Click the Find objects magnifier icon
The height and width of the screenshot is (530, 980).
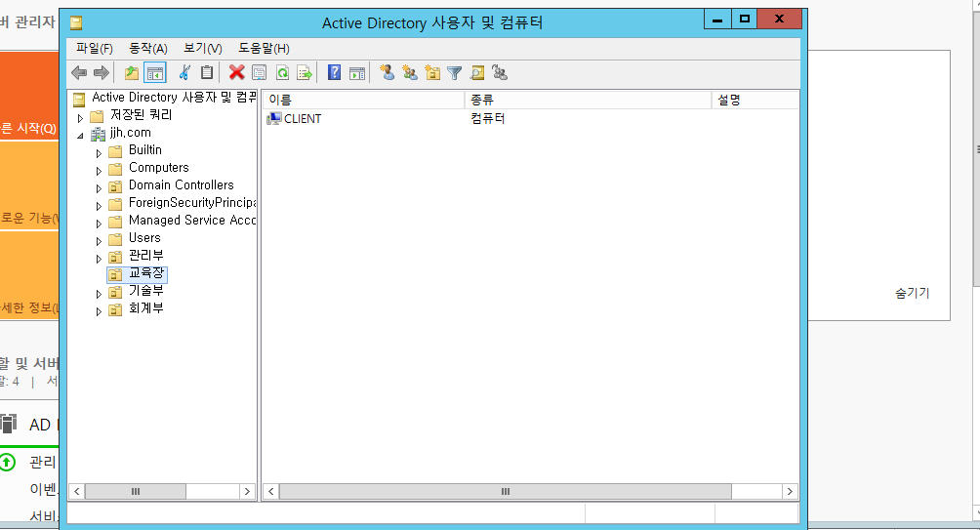click(x=477, y=73)
